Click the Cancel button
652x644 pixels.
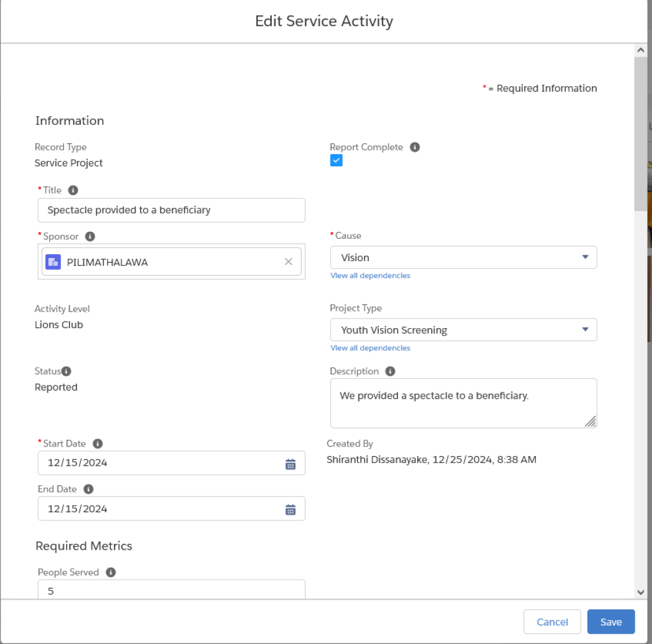(x=552, y=622)
